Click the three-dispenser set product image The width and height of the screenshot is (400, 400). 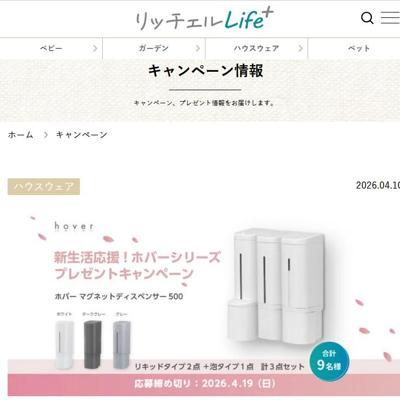pyautogui.click(x=275, y=288)
